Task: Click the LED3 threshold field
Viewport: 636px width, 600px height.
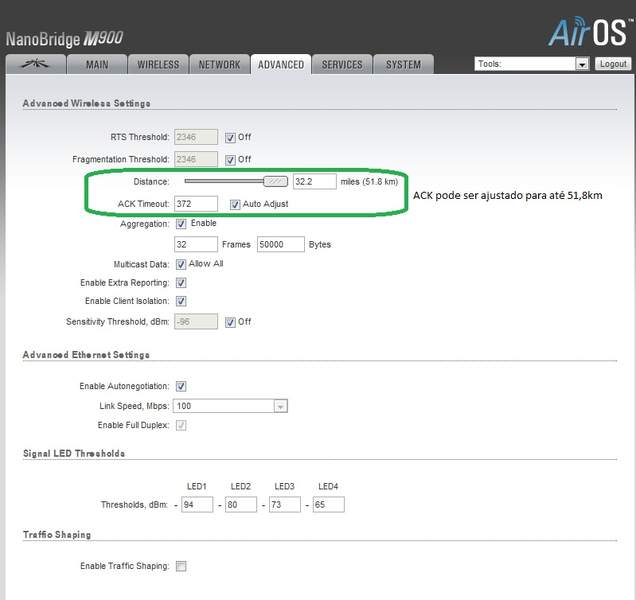Action: pyautogui.click(x=285, y=505)
